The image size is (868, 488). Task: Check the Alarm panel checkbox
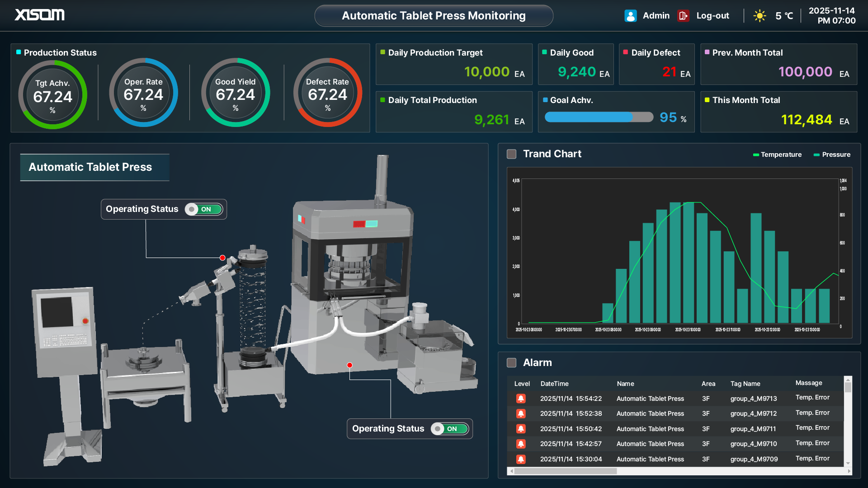[x=511, y=362]
